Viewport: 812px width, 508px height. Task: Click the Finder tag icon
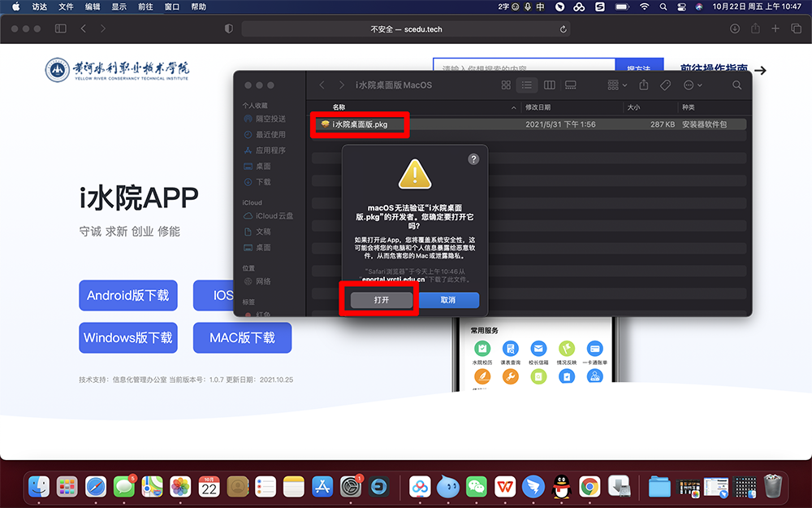click(x=665, y=85)
